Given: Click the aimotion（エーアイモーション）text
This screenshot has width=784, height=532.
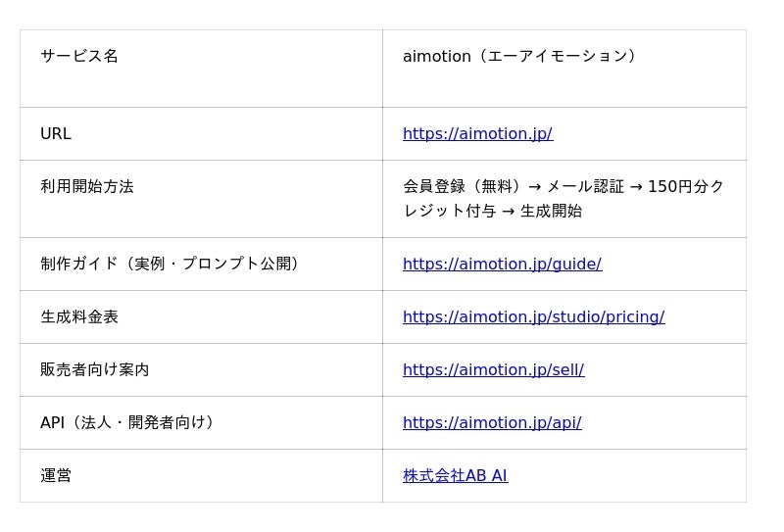Looking at the screenshot, I should 519,56.
